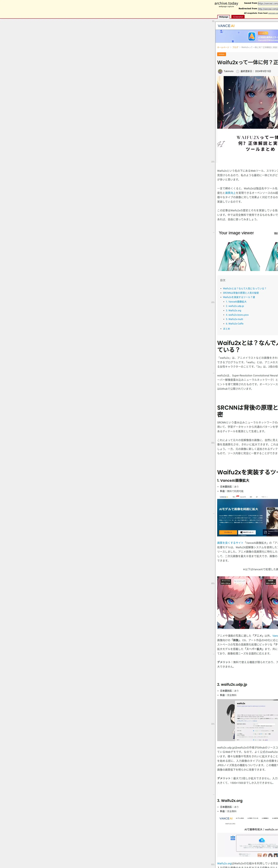Click the Redirected from URL field
This screenshot has height=868, width=278.
(x=268, y=9)
